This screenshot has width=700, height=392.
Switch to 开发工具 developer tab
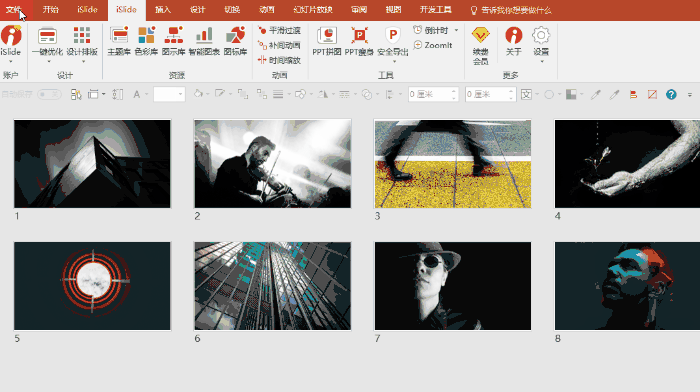[435, 10]
